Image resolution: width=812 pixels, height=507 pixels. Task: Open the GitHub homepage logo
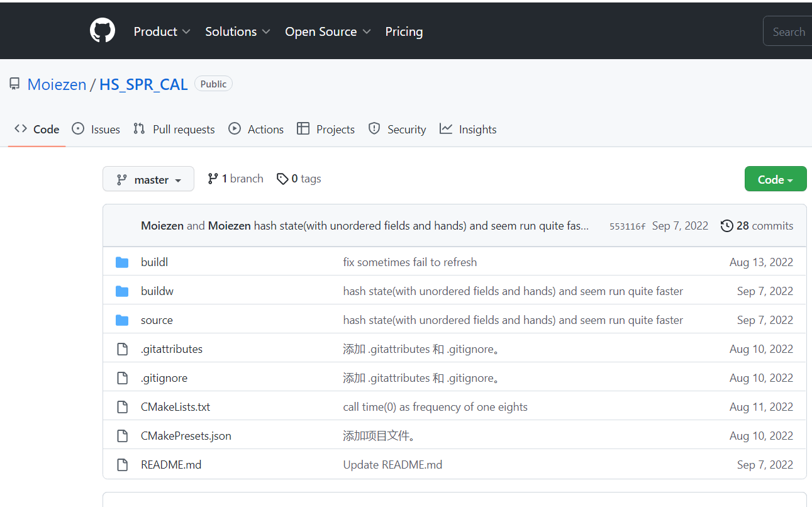[x=103, y=31]
